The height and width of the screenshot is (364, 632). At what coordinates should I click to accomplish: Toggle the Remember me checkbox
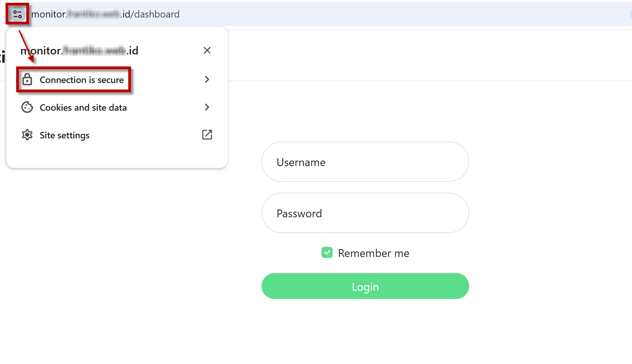tap(327, 253)
